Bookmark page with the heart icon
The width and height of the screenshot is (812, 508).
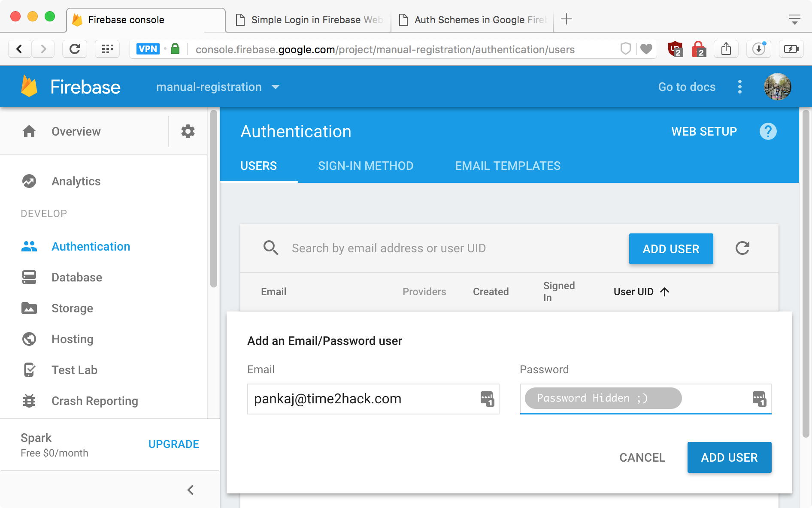(x=646, y=49)
